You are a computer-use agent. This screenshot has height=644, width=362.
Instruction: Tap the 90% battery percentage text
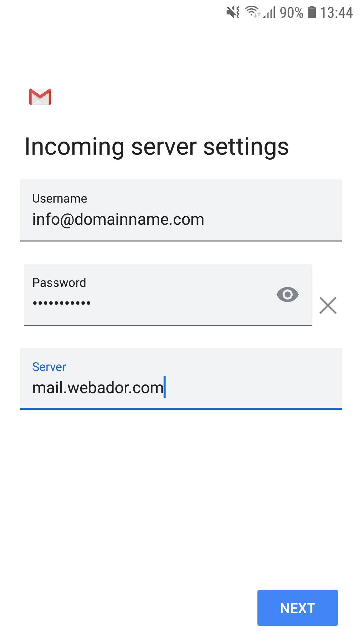coord(292,13)
